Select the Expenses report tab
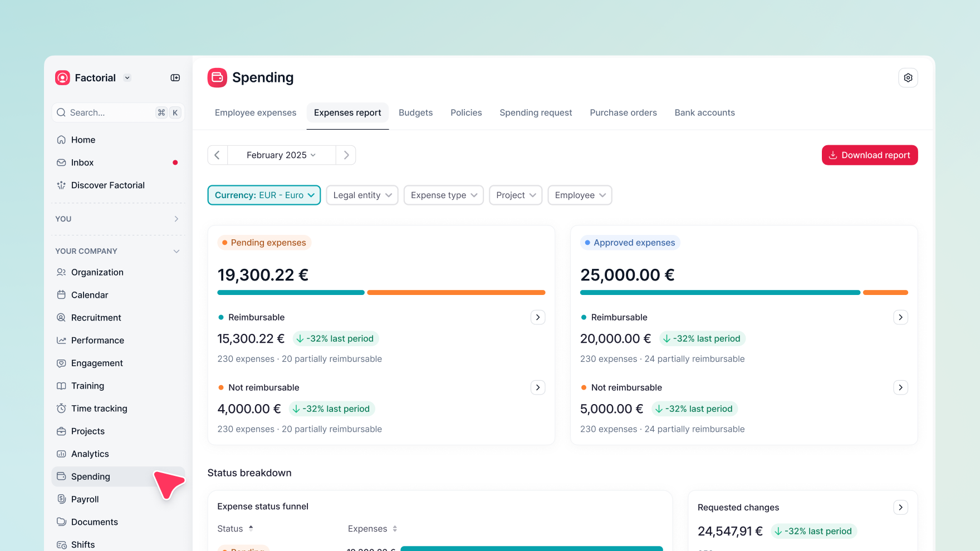This screenshot has width=980, height=551. 347,113
